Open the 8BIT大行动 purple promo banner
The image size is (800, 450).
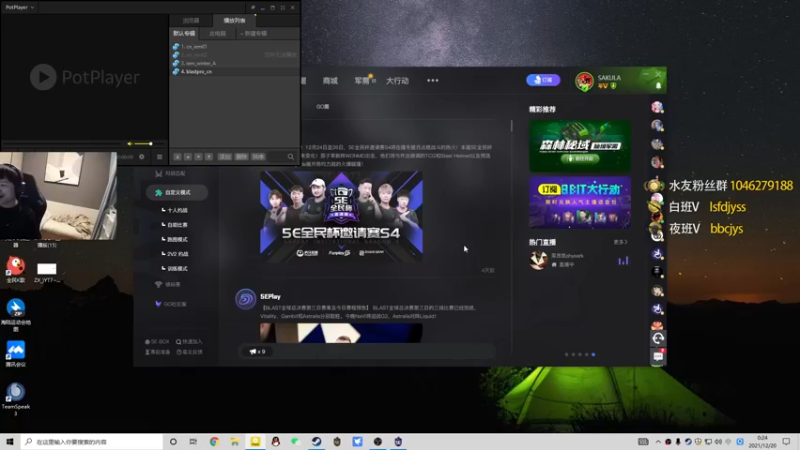click(580, 203)
